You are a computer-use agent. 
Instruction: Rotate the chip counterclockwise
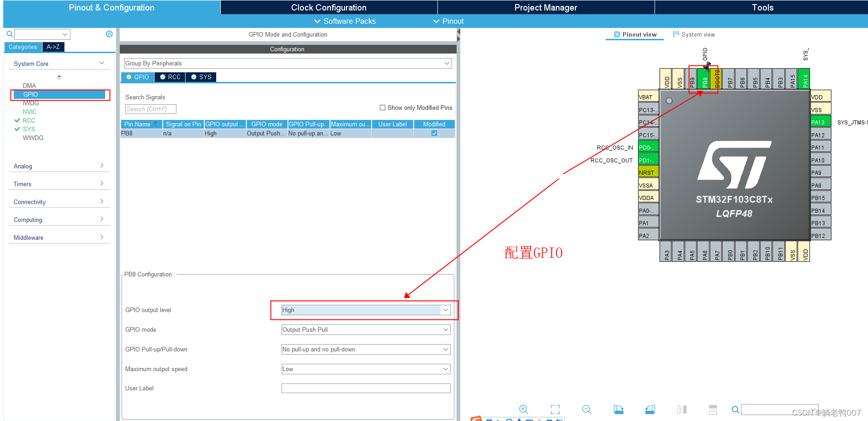click(650, 410)
